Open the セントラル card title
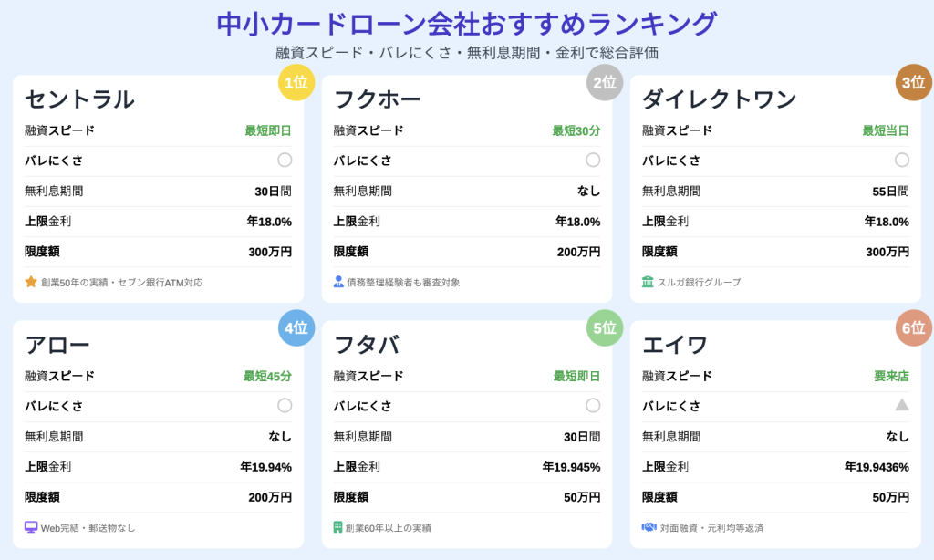 click(80, 99)
